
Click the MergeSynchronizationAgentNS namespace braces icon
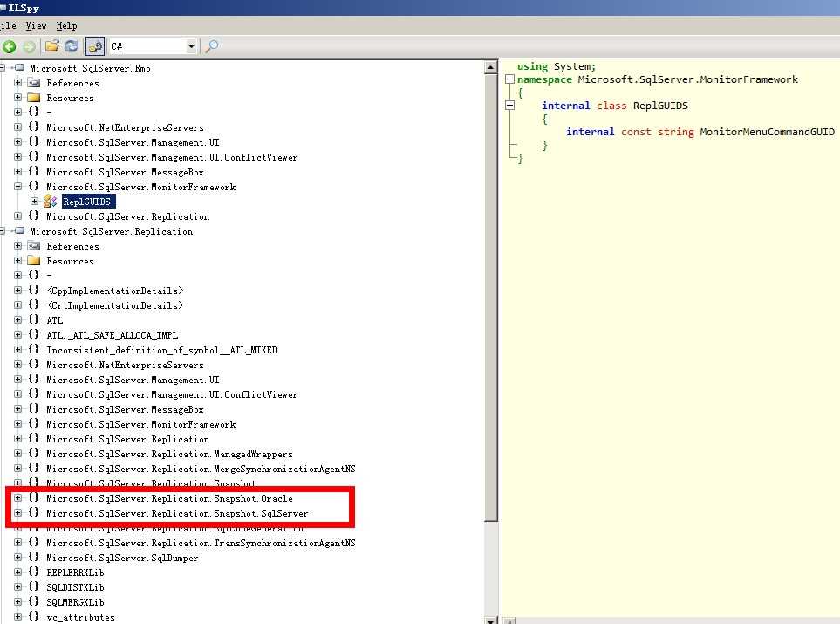34,469
